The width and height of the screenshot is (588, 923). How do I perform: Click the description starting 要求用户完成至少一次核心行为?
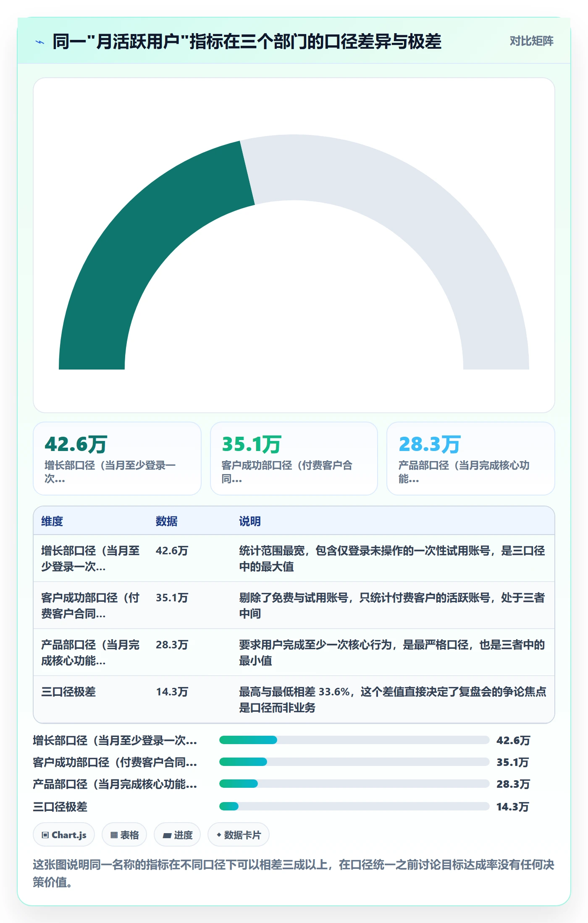392,653
